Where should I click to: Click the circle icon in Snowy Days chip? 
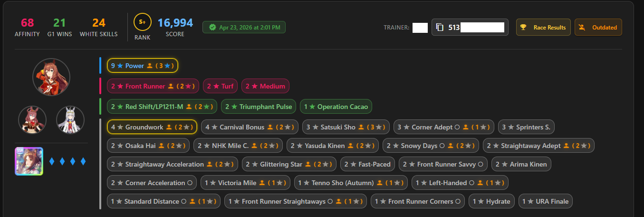click(442, 146)
